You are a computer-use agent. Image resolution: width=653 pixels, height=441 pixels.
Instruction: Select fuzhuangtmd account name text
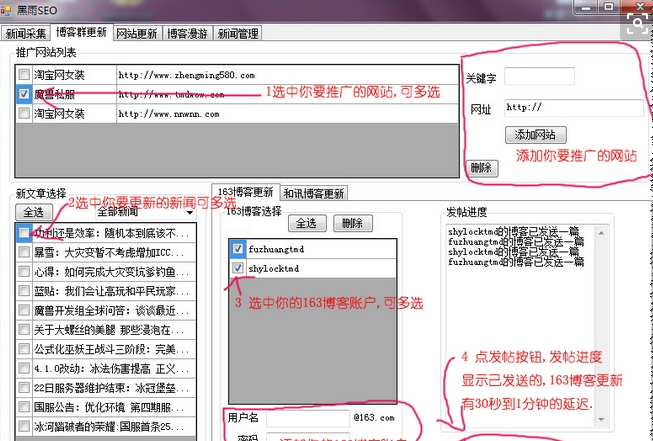(x=276, y=249)
